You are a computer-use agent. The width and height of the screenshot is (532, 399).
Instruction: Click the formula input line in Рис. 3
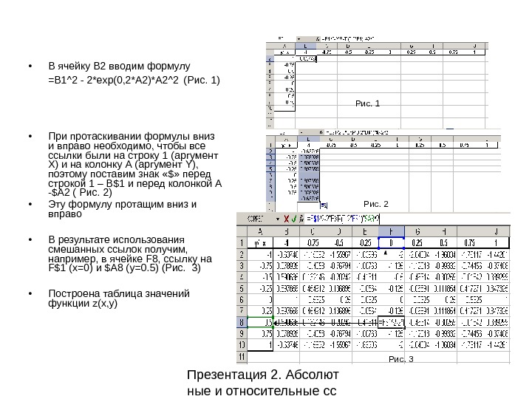click(x=407, y=219)
